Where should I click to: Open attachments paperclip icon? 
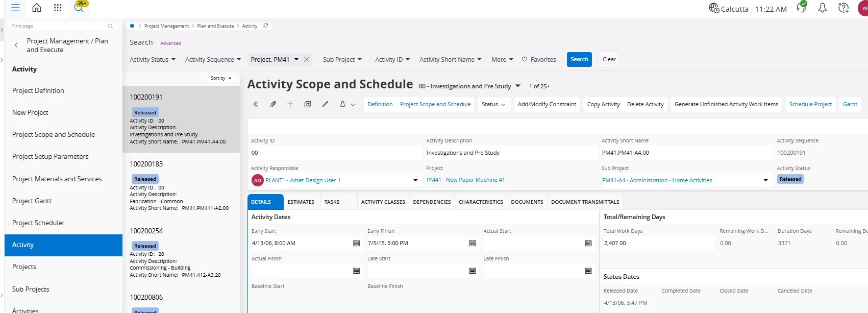click(x=273, y=104)
